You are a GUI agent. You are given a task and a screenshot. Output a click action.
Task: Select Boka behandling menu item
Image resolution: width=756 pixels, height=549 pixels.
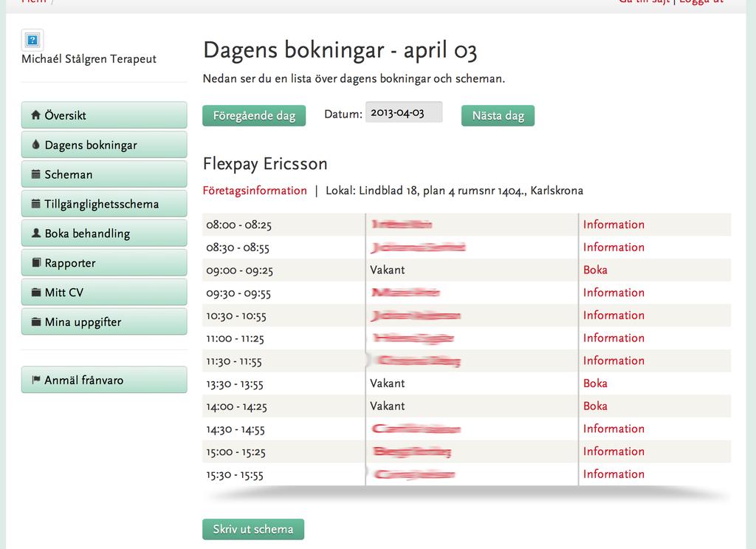coord(104,233)
